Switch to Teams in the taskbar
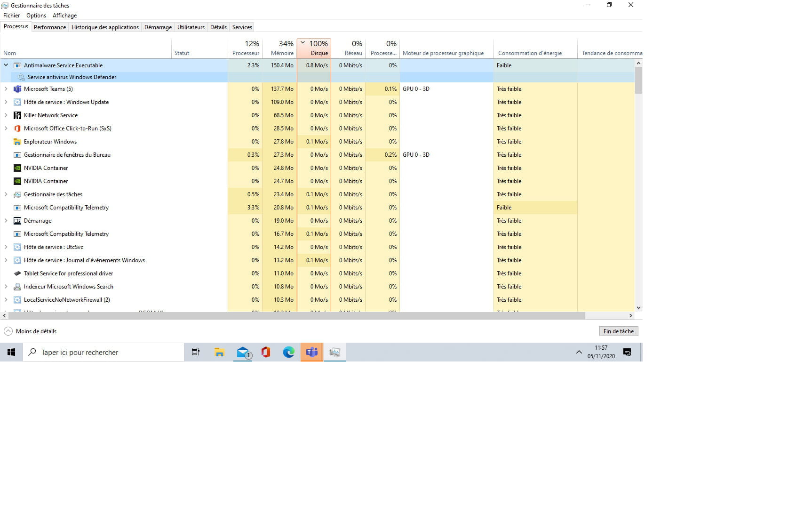812x514 pixels. 312,352
